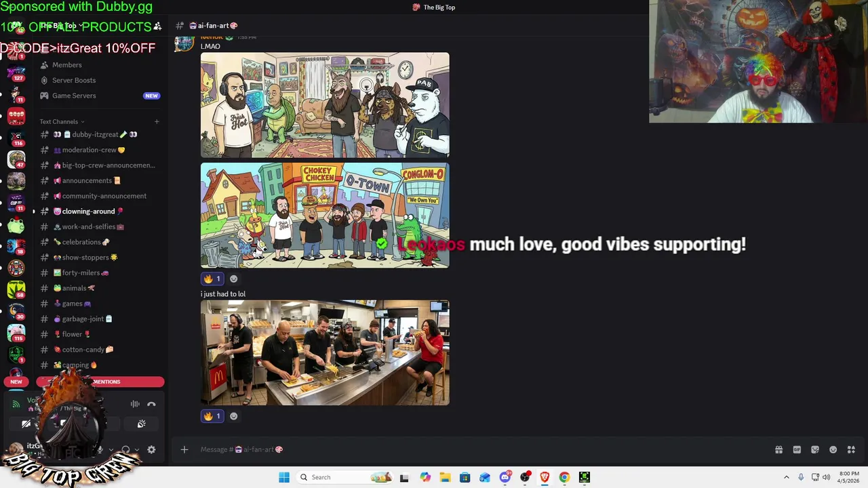The image size is (868, 488).
Task: Toggle microphone mute in user panel
Action: [x=100, y=449]
